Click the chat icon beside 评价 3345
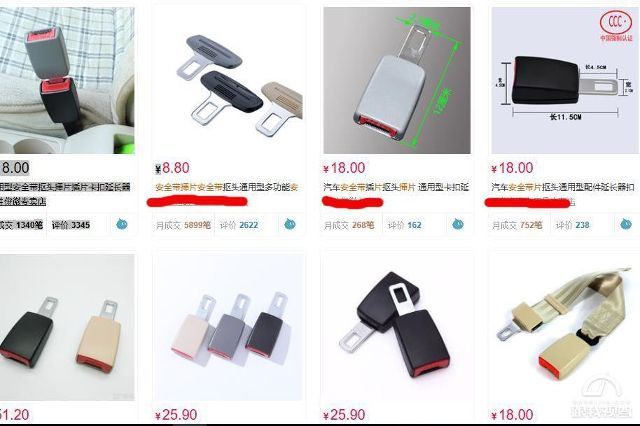The image size is (640, 426). click(122, 224)
